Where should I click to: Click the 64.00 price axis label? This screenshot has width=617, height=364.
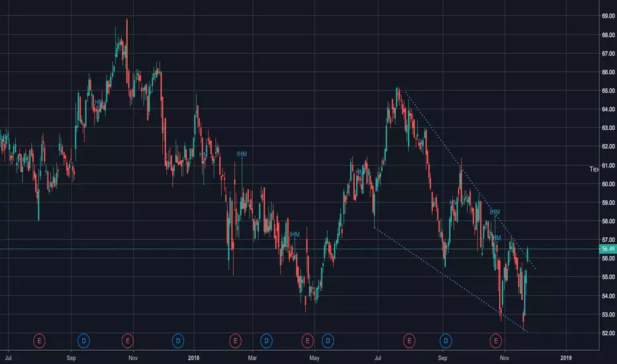(x=608, y=109)
